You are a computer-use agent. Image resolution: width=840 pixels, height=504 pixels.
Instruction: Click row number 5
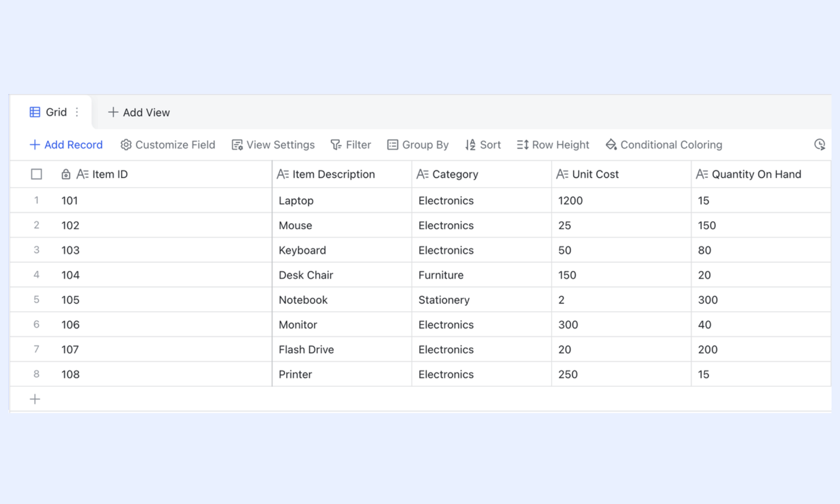click(x=37, y=299)
